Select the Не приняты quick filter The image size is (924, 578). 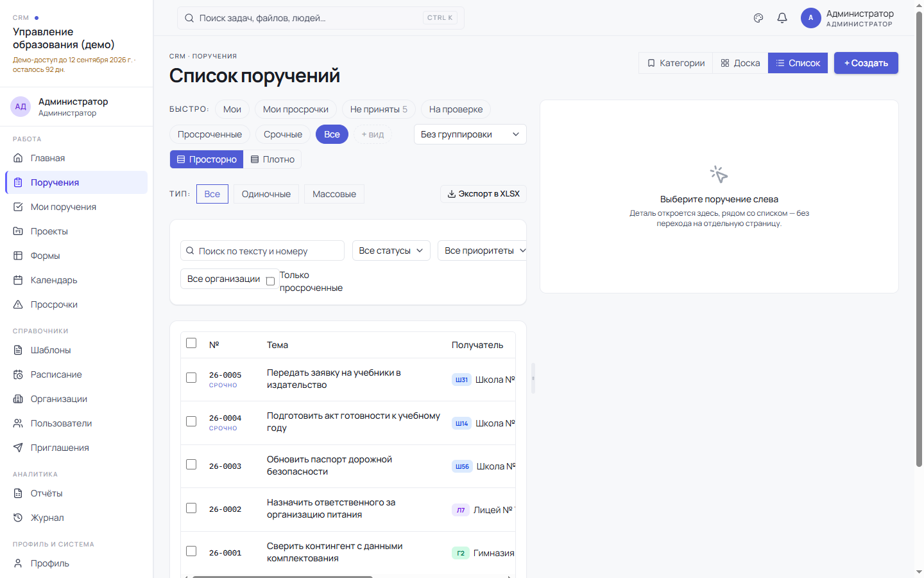tap(379, 109)
